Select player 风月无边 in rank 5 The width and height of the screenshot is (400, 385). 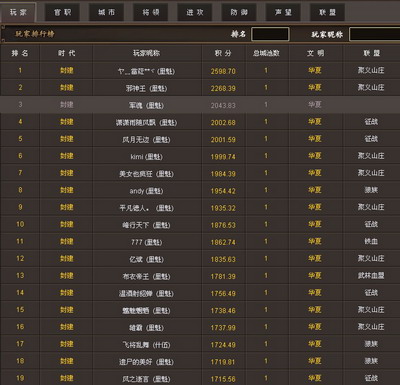point(147,139)
